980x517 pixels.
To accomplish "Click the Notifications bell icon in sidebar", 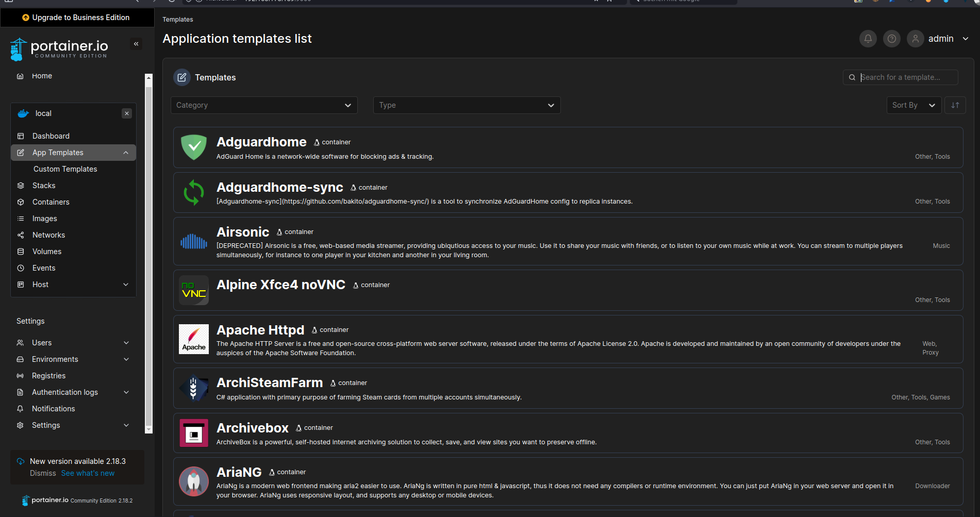I will pyautogui.click(x=20, y=409).
